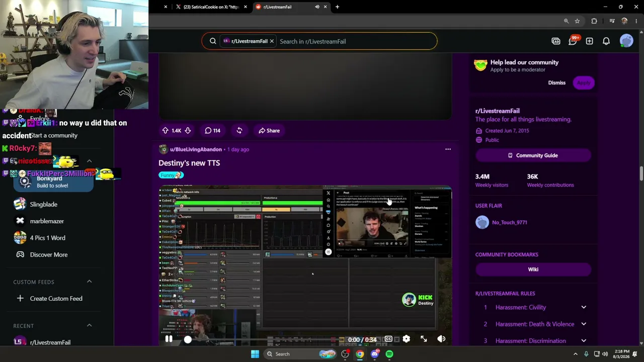Image resolution: width=644 pixels, height=362 pixels.
Task: Create a new post with the plus icon
Action: pos(589,41)
